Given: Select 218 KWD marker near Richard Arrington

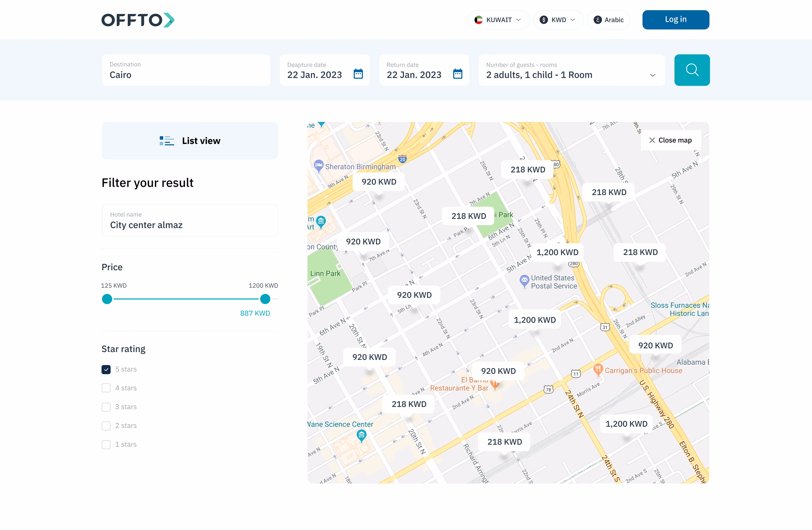Looking at the screenshot, I should click(x=505, y=442).
